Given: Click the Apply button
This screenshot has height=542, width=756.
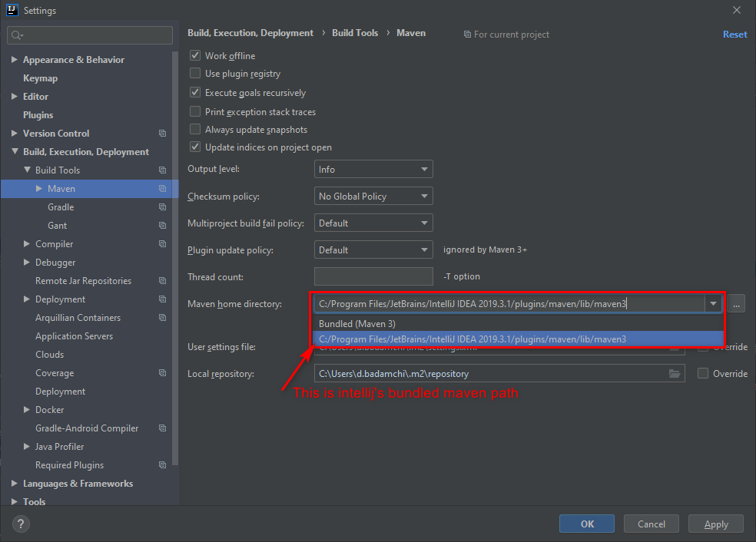Looking at the screenshot, I should click(716, 524).
